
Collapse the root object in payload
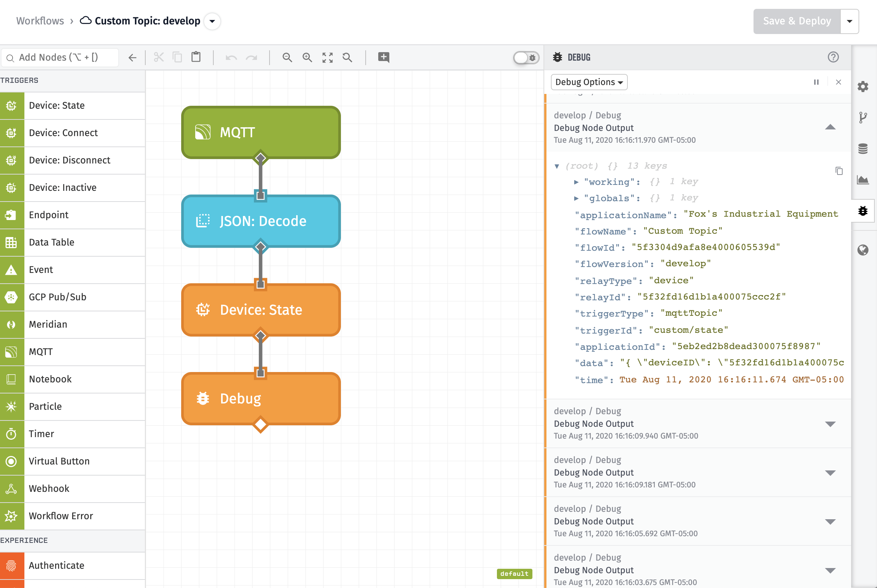coord(557,166)
